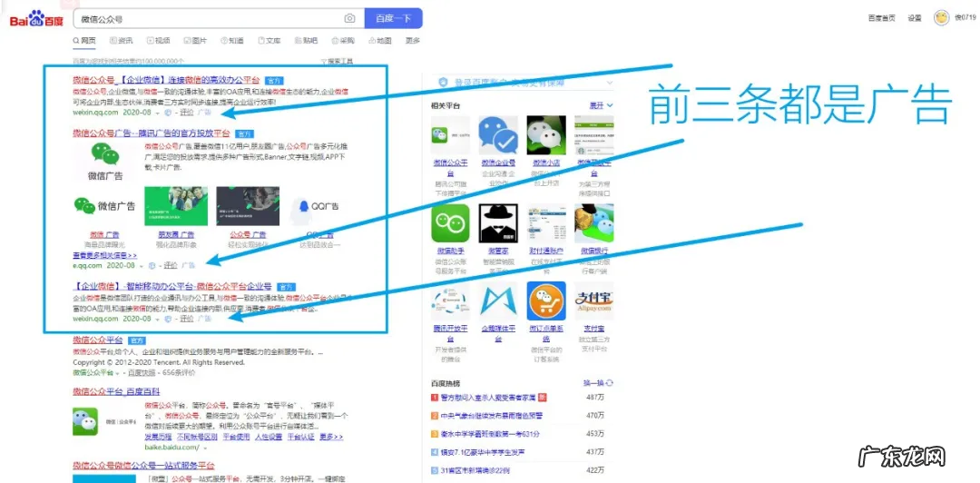Click the 微信公众平台 icon in 相关平台
The image size is (980, 483).
tap(451, 135)
